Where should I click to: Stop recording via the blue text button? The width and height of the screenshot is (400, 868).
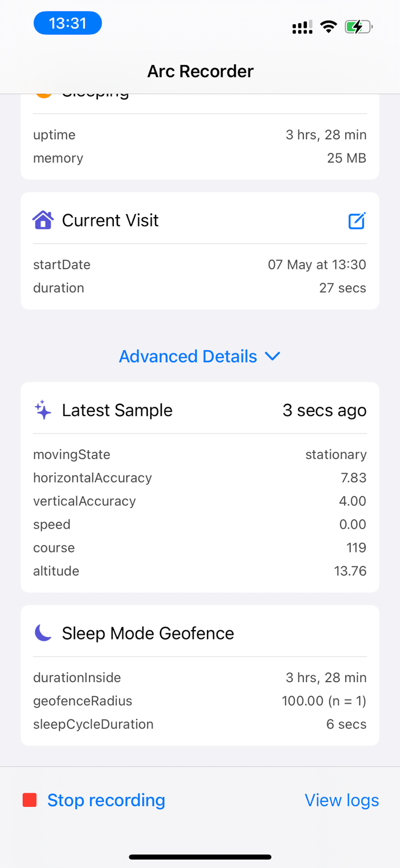pyautogui.click(x=106, y=800)
